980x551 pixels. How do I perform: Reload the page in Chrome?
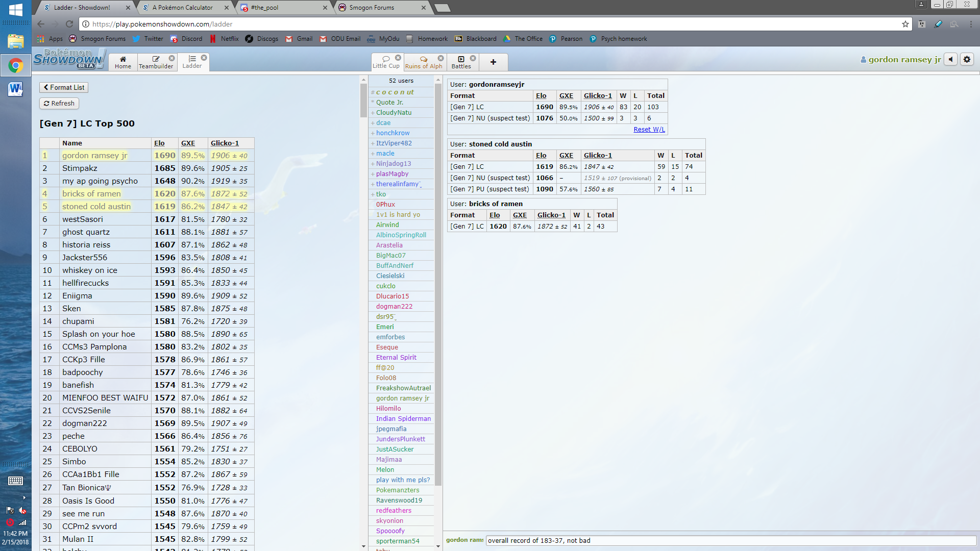point(69,24)
